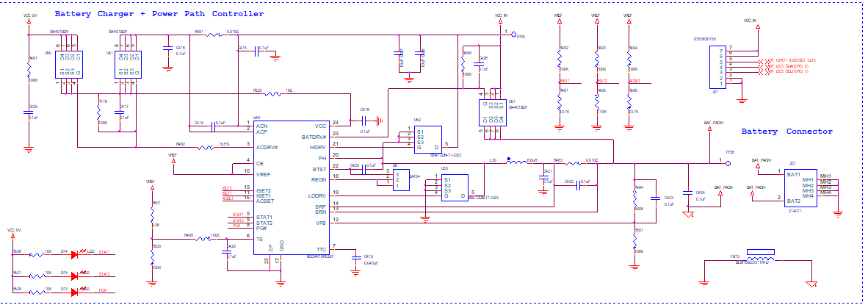Select capacitor C420 on BTST pin
Screen dimensions: 868x305
(364, 171)
